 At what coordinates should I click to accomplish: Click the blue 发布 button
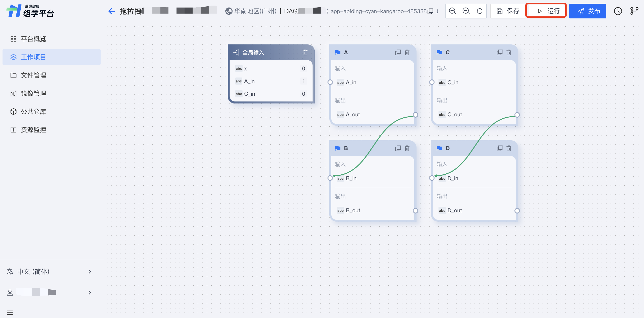coord(588,11)
